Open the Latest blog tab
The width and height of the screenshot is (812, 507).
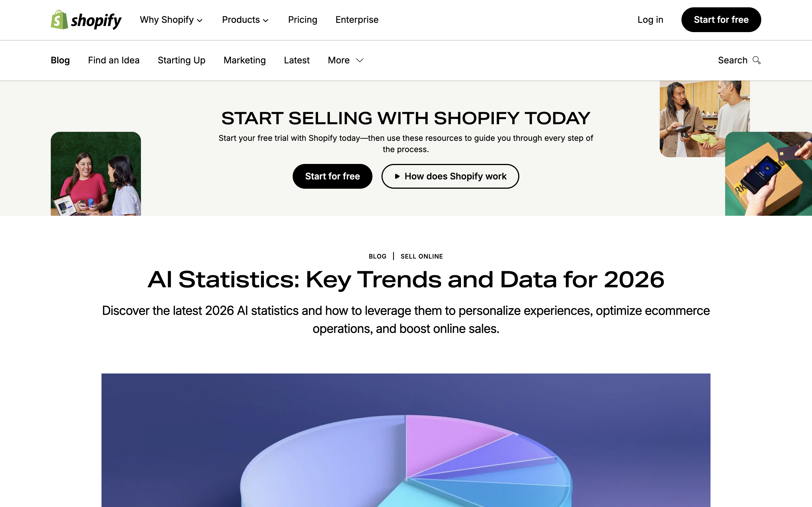click(297, 60)
